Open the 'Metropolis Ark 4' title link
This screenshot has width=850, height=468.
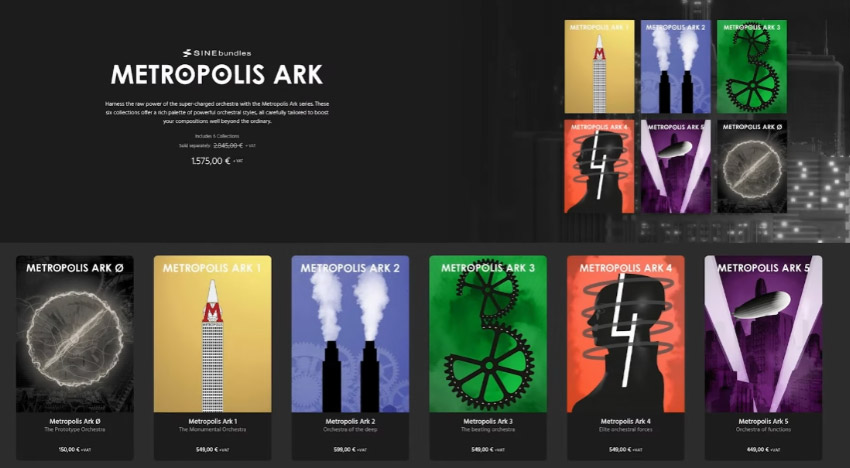point(626,421)
